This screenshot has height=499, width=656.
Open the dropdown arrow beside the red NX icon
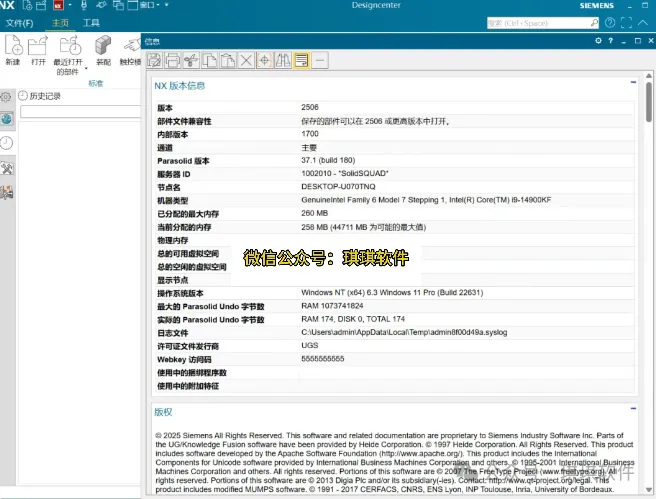point(70,5)
